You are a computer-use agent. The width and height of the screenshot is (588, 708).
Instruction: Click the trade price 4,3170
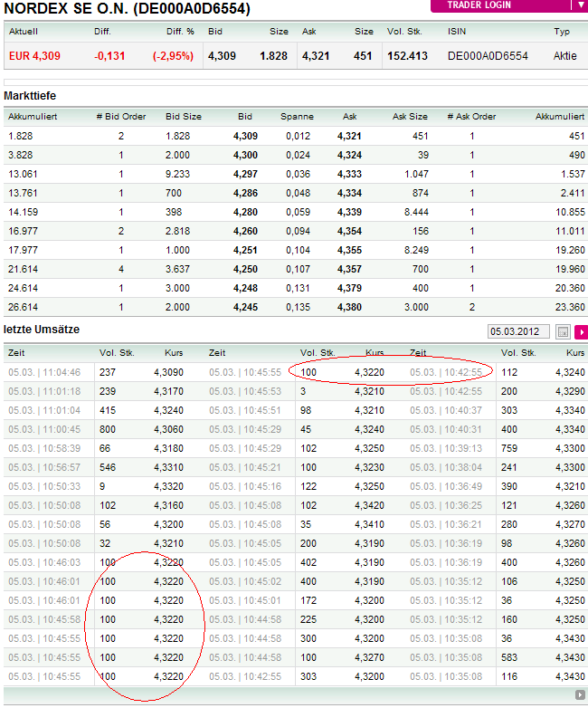tap(169, 391)
